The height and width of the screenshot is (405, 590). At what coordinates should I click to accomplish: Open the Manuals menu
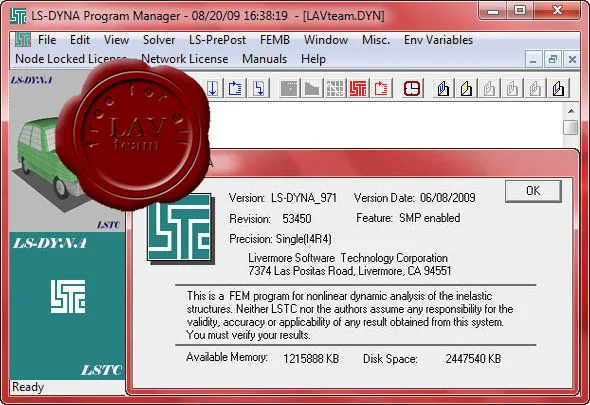point(265,59)
